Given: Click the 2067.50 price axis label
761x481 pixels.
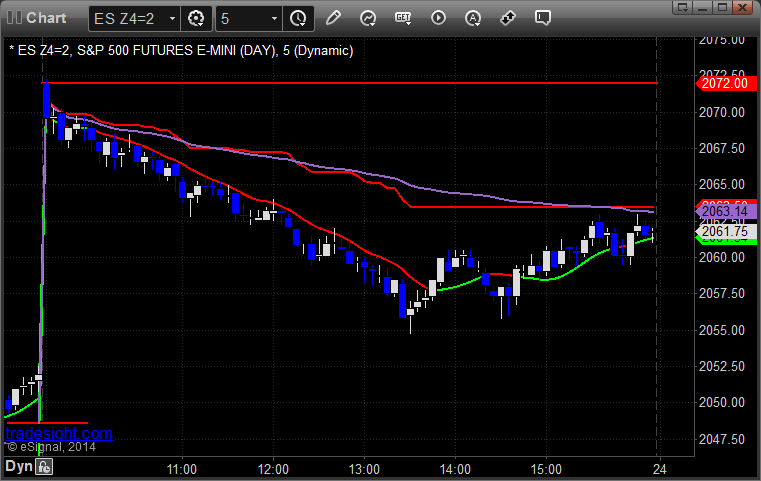Looking at the screenshot, I should pyautogui.click(x=722, y=149).
